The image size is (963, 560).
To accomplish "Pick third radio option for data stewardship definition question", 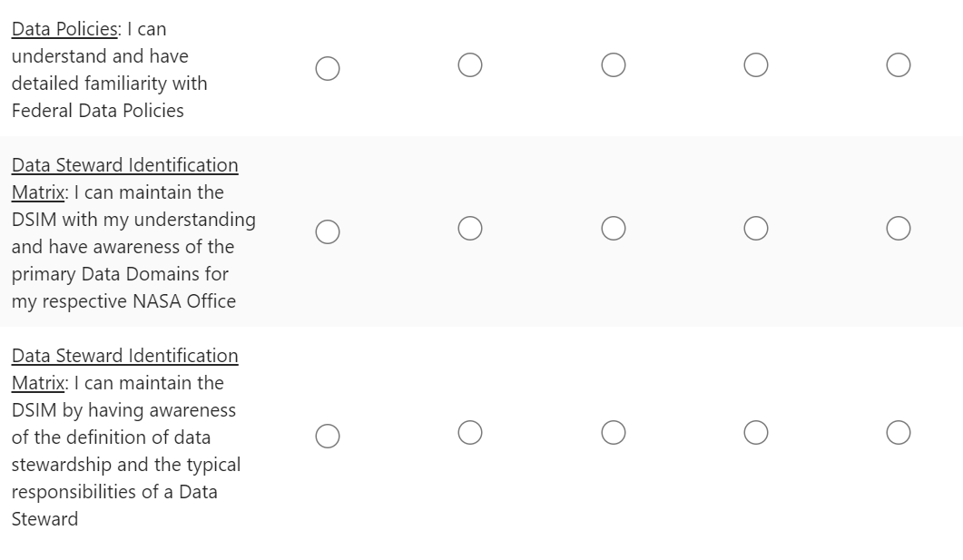I will point(614,433).
